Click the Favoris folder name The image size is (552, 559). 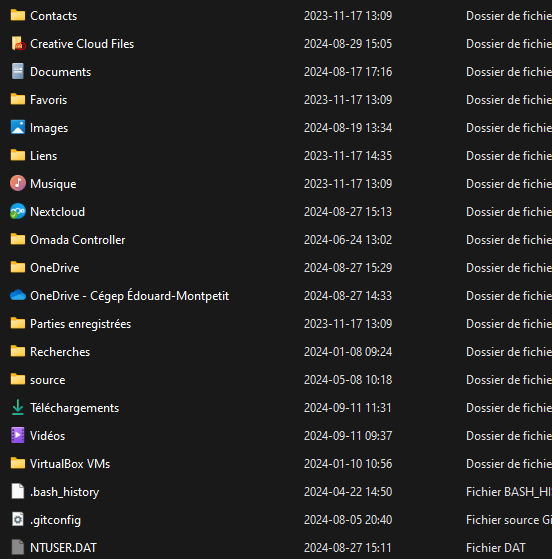point(48,100)
